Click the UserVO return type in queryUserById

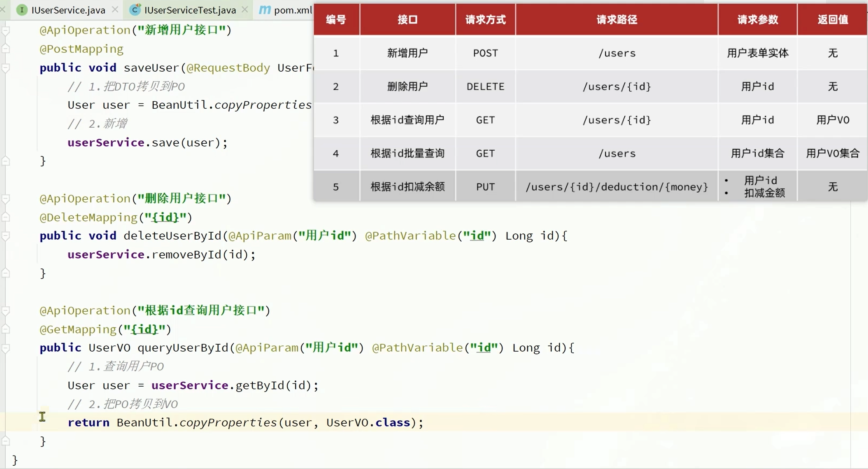tap(109, 348)
